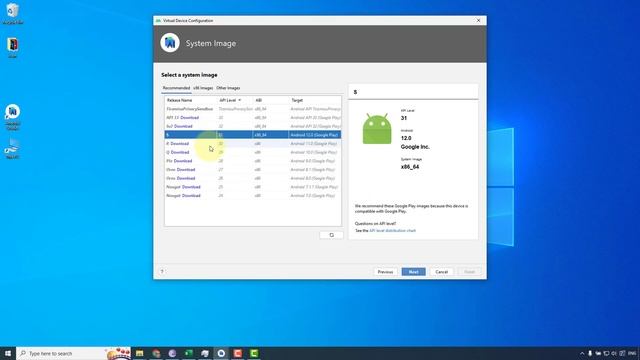
Task: Click the Target column header
Action: pyautogui.click(x=297, y=100)
